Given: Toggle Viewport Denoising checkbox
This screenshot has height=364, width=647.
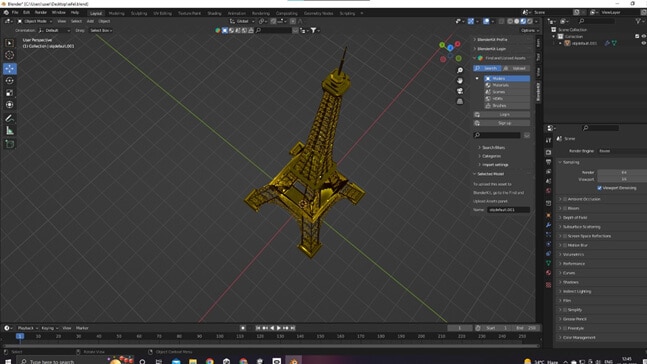Looking at the screenshot, I should [x=600, y=188].
